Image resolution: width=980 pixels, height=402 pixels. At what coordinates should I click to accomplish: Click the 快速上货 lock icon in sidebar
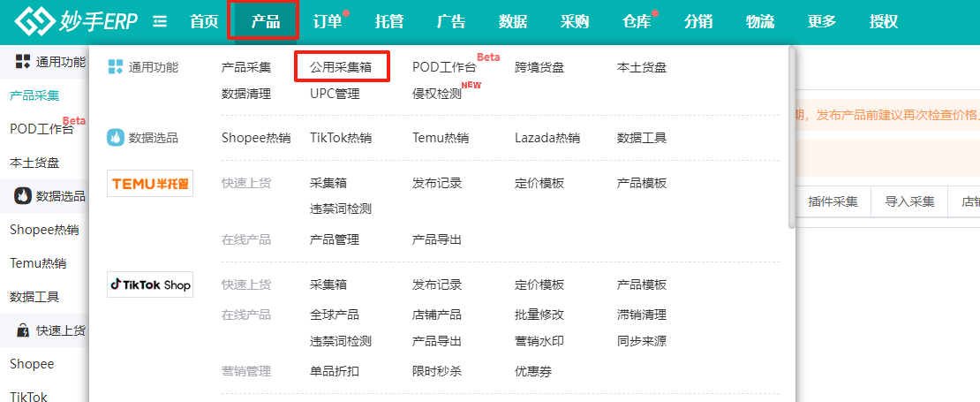[x=22, y=330]
